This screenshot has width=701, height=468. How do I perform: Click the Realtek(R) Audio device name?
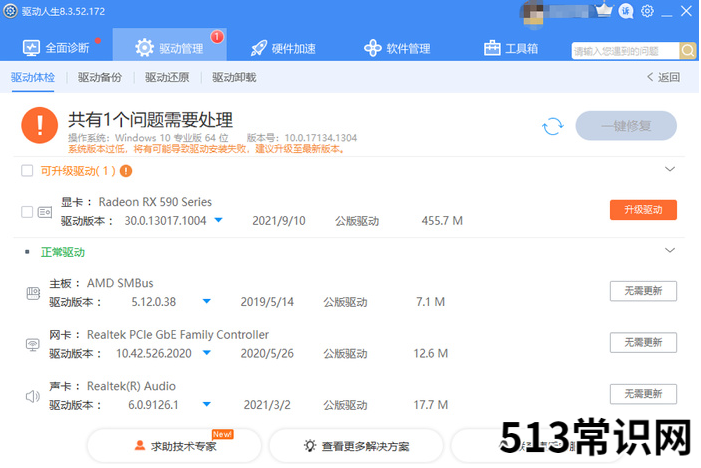click(131, 386)
